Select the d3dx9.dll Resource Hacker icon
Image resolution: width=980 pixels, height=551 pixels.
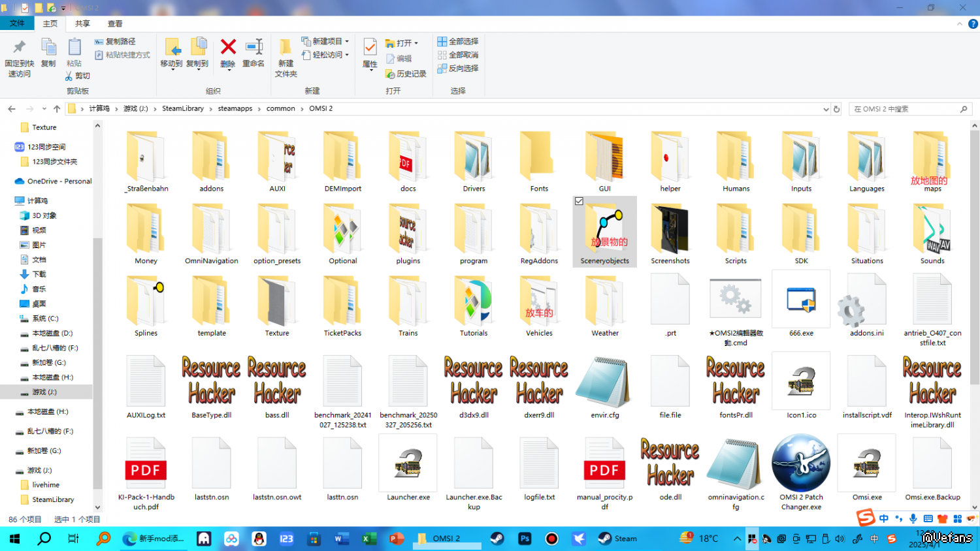click(x=474, y=381)
